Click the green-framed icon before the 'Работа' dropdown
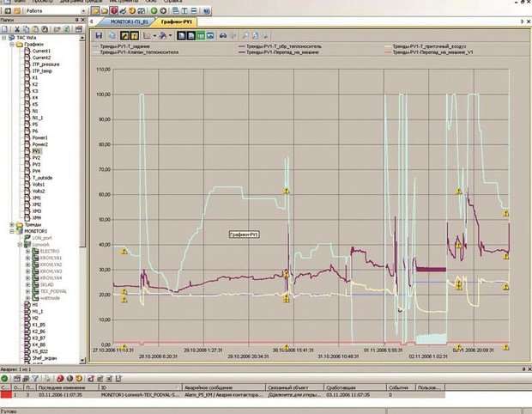The image size is (532, 414). (8, 11)
